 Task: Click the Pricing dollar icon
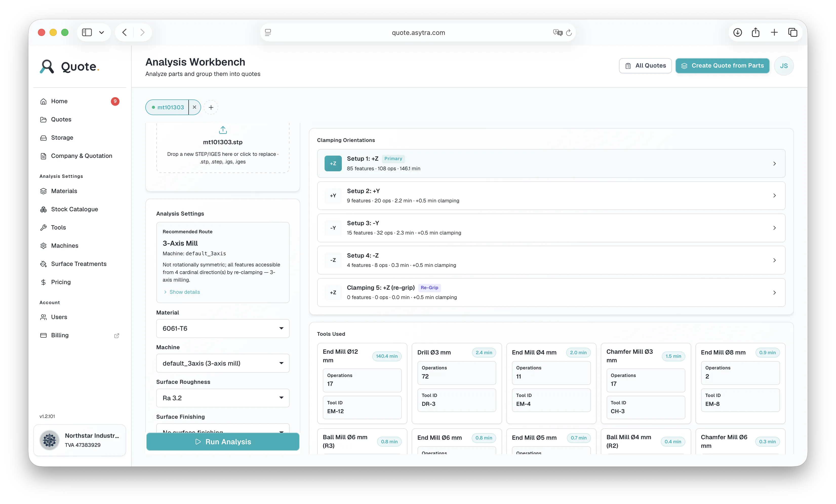pyautogui.click(x=44, y=282)
